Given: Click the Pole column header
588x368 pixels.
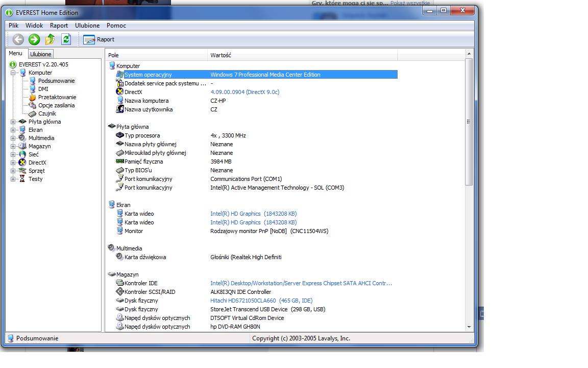Looking at the screenshot, I should point(156,55).
